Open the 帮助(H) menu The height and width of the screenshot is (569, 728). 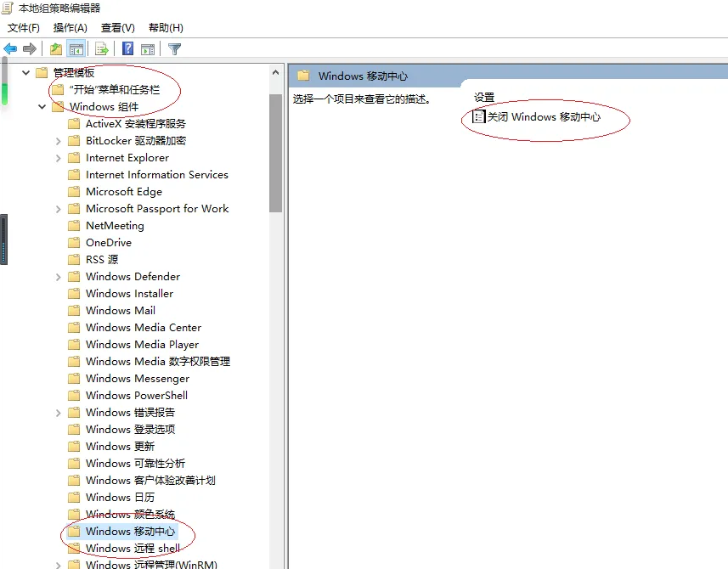[x=166, y=27]
